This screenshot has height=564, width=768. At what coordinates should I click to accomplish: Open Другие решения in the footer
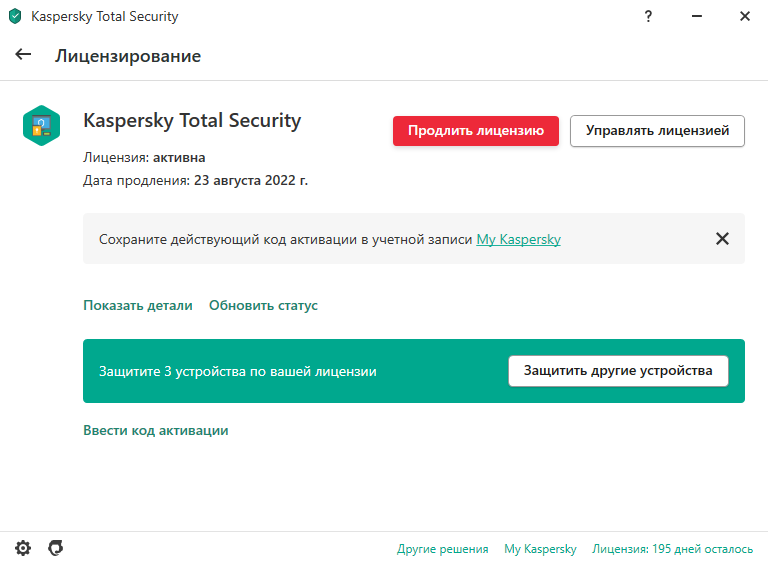point(442,549)
